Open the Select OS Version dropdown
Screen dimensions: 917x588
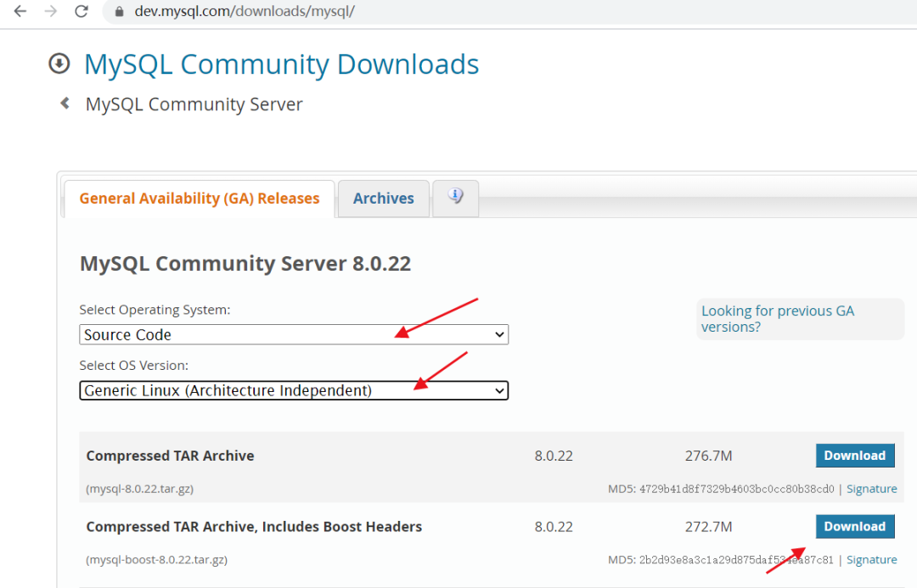[x=293, y=390]
